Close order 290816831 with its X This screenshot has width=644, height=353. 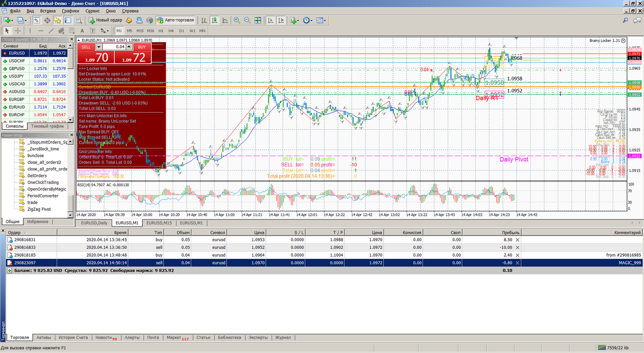tap(517, 240)
